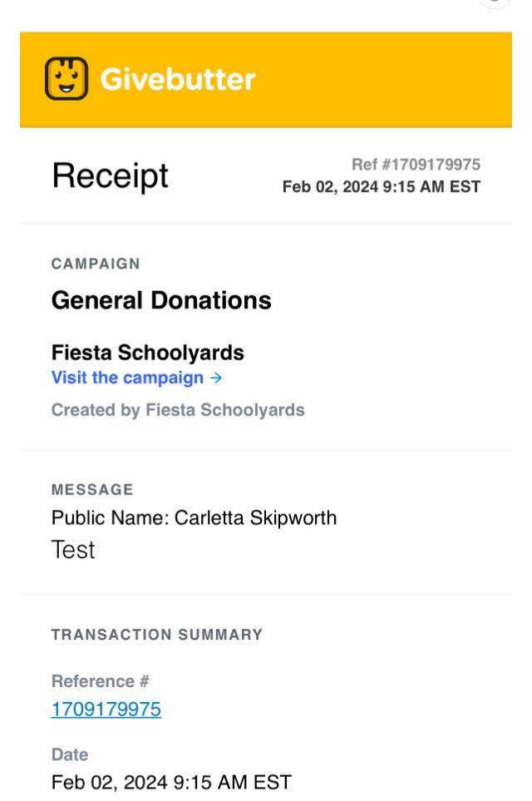This screenshot has height=801, width=532.
Task: Click the yellow Givebutter header banner
Action: click(374, 80)
